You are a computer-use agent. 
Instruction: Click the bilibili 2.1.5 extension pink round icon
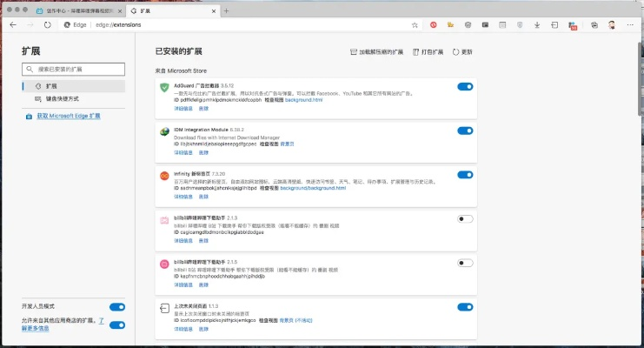(x=164, y=264)
